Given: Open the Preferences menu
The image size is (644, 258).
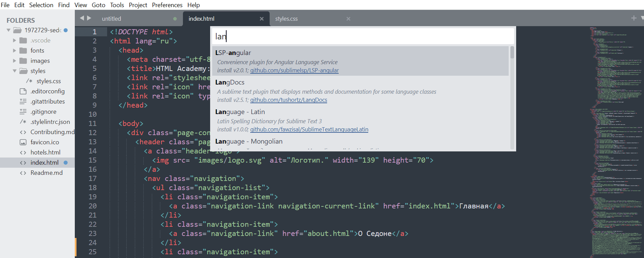Looking at the screenshot, I should [167, 5].
